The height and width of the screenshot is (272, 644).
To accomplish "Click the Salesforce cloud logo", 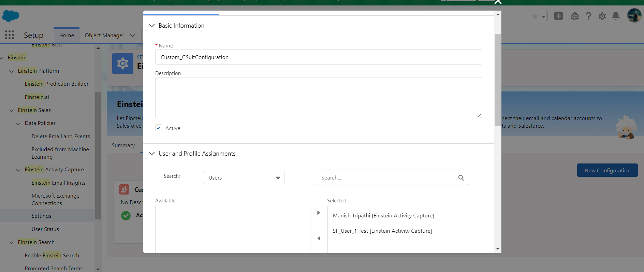I will tap(11, 16).
